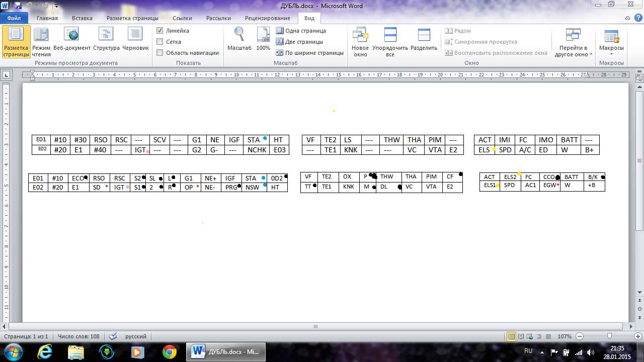Enable the Область навигации checkbox
Viewport: 644px width, 362px height.
[x=160, y=53]
